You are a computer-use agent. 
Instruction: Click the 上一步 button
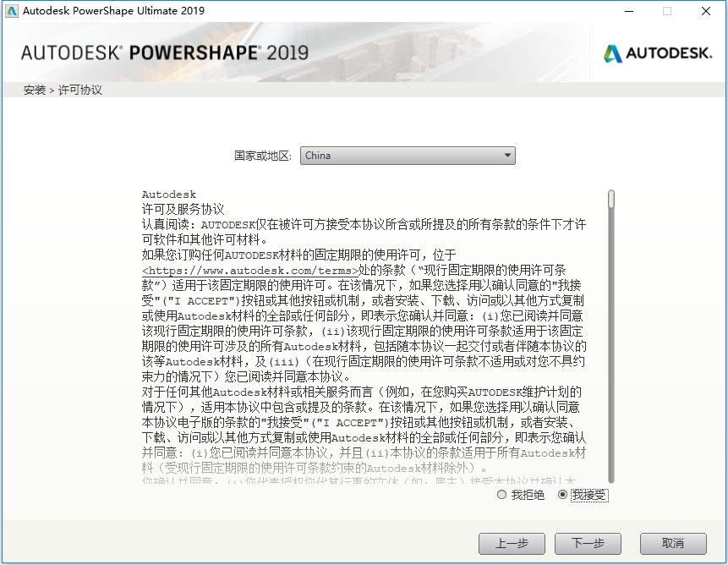[512, 543]
